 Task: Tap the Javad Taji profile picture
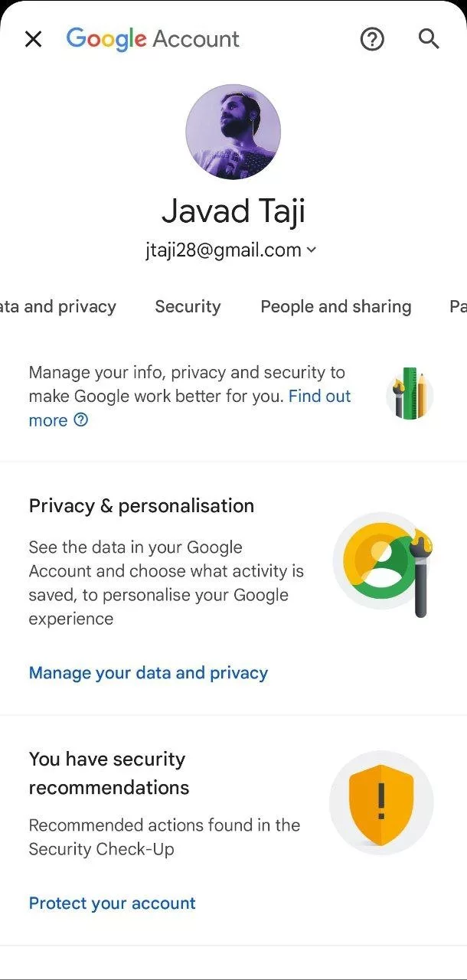click(x=233, y=132)
